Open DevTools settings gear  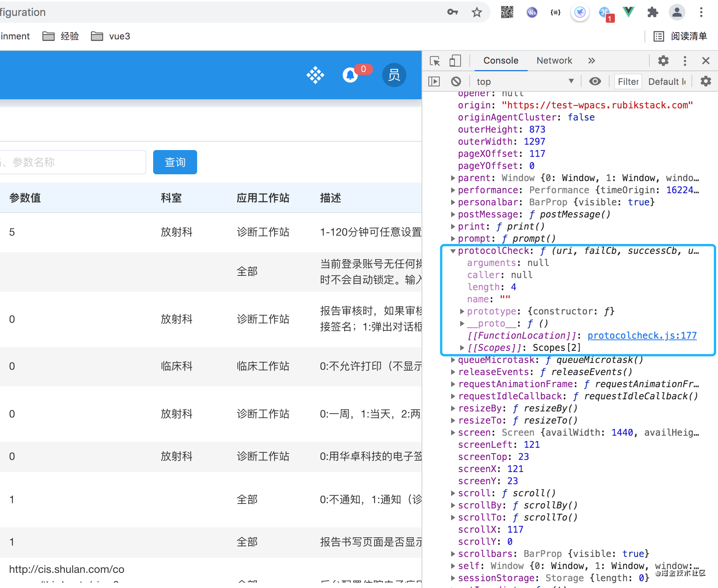click(663, 61)
